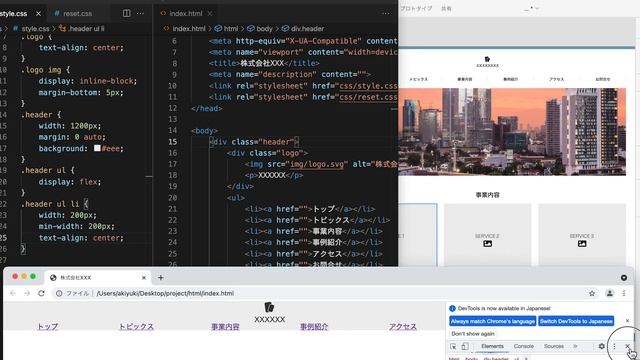The height and width of the screenshot is (360, 640).
Task: Click div.header breadcrumb segment
Action: 307,29
